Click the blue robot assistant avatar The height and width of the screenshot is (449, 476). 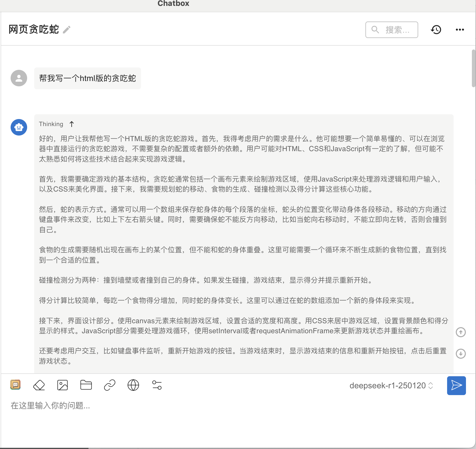[19, 127]
